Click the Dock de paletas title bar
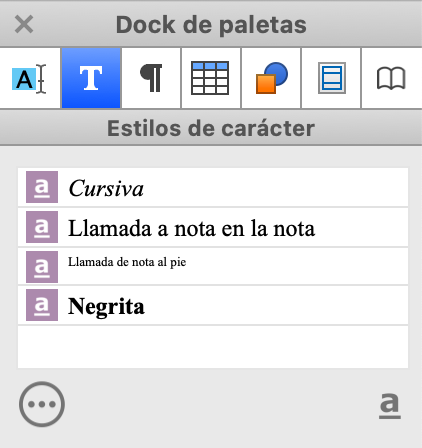This screenshot has height=448, width=422. pyautogui.click(x=211, y=24)
